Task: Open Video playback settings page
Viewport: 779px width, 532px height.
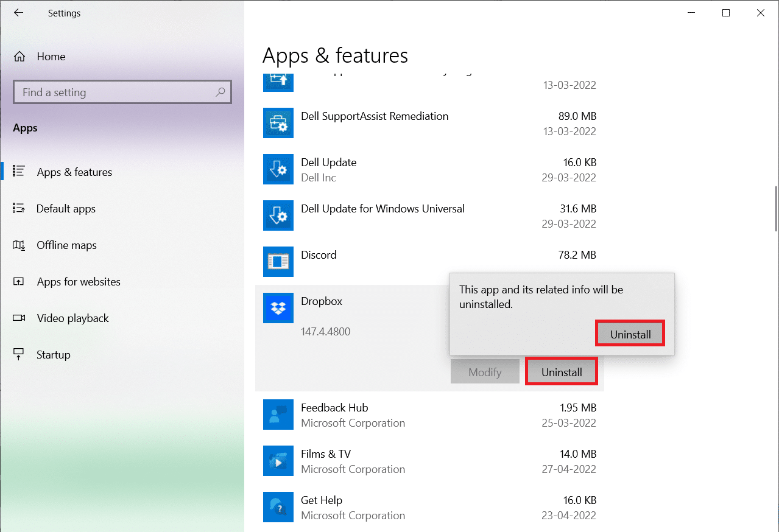Action: [122, 318]
